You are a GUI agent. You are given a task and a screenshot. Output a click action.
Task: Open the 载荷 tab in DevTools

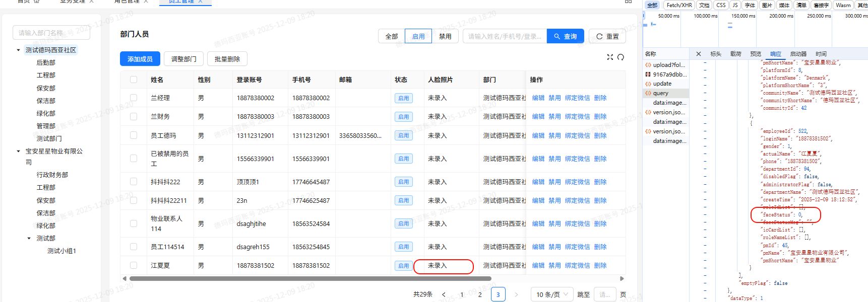736,54
